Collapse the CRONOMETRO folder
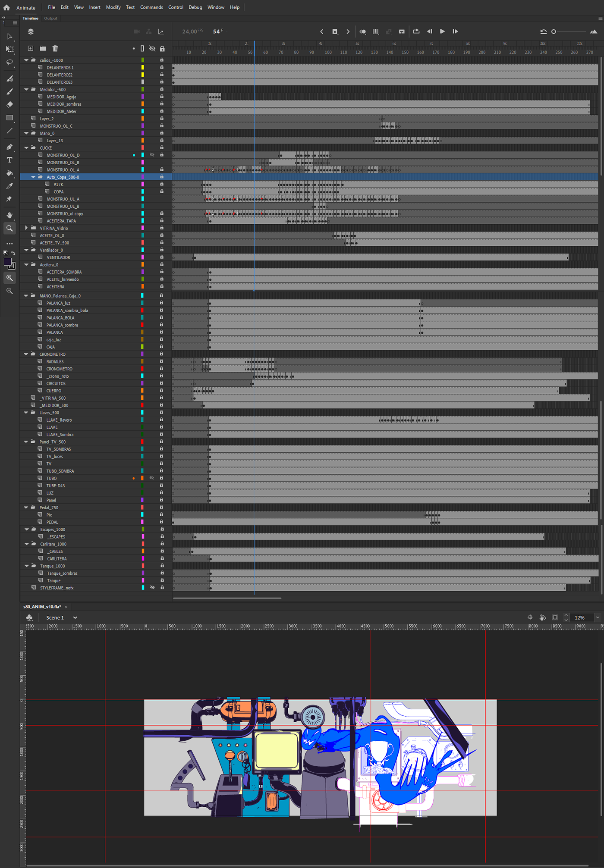 coord(26,354)
